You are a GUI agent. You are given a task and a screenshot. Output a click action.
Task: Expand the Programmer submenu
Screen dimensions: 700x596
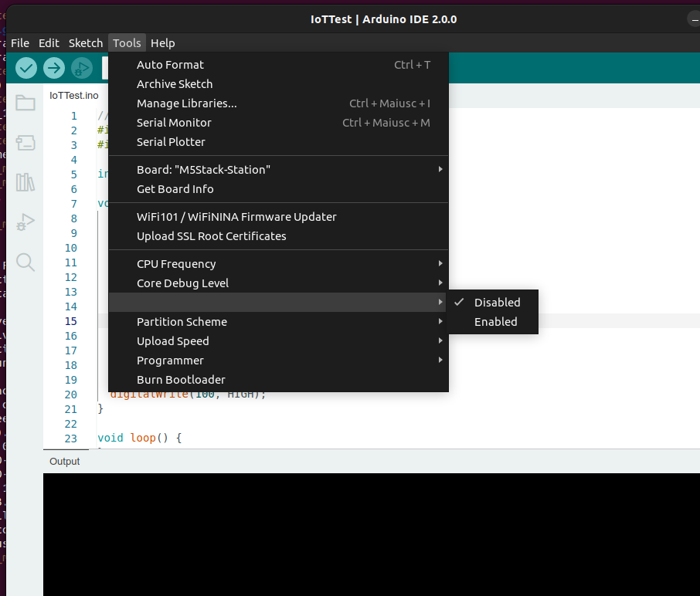pyautogui.click(x=279, y=361)
